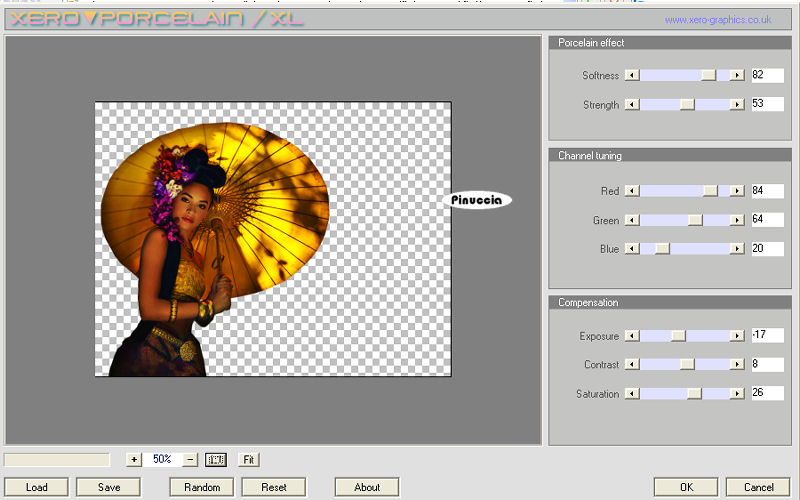This screenshot has width=800, height=500.
Task: Click the Softness slider right arrow
Action: [x=737, y=75]
